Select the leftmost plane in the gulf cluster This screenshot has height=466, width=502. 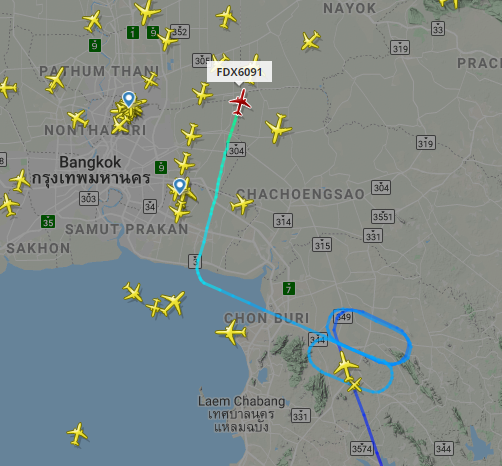(x=133, y=292)
